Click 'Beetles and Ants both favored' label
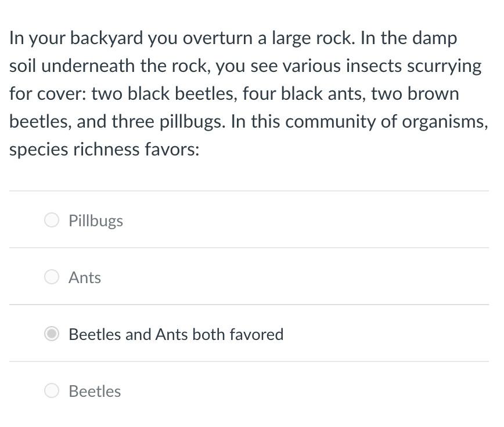Image resolution: width=504 pixels, height=427 pixels. tap(176, 335)
